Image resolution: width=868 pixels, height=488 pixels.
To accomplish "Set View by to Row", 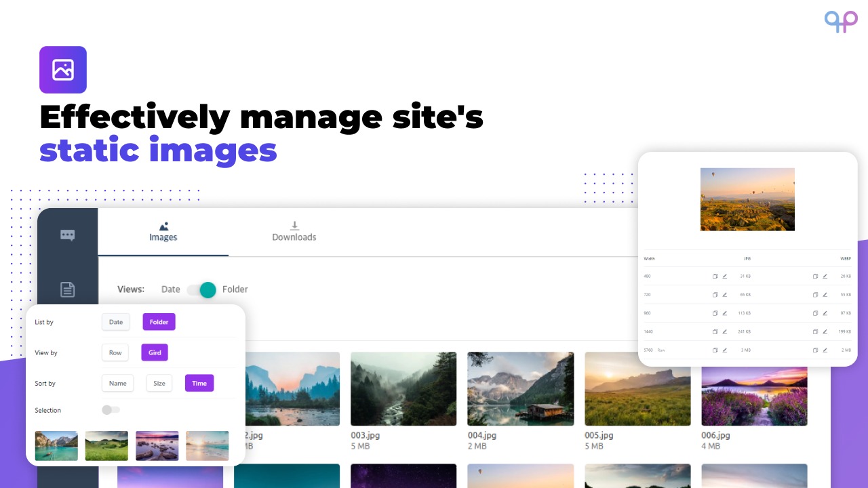I will (x=115, y=352).
